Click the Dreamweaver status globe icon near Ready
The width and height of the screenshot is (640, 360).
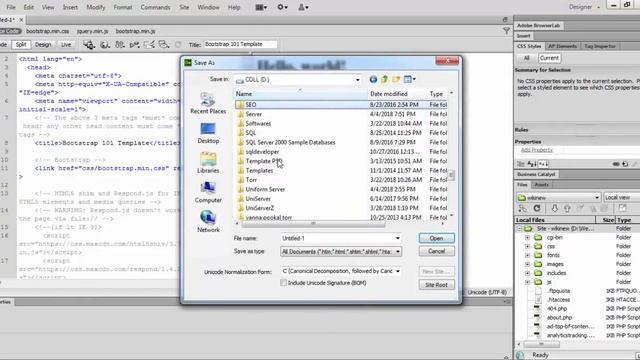point(520,355)
